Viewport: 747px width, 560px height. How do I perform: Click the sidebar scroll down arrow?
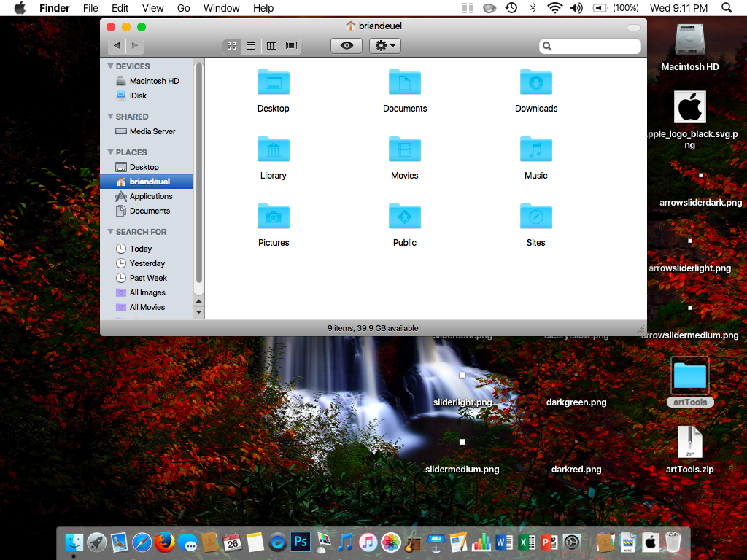click(199, 312)
